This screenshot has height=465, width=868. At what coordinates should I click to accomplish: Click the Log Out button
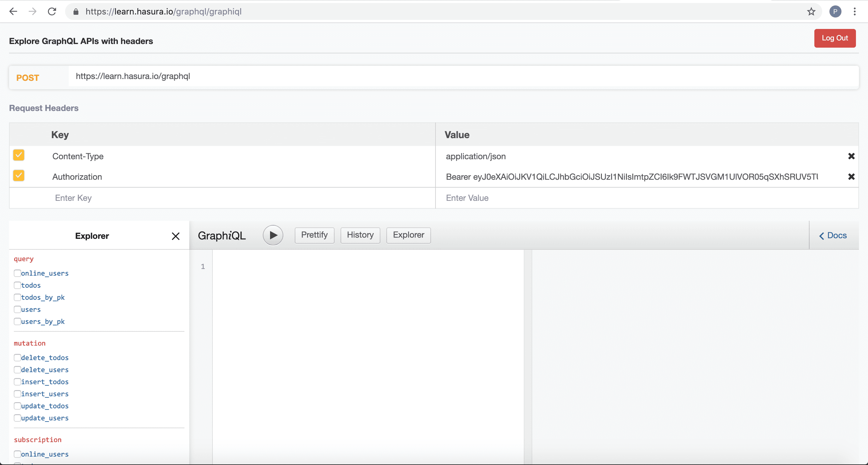pyautogui.click(x=835, y=38)
